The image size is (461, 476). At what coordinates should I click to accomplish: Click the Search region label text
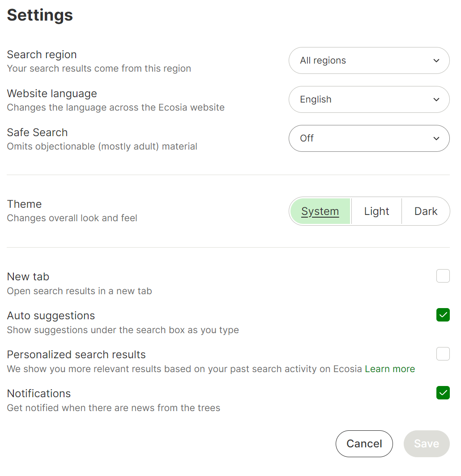tap(42, 55)
